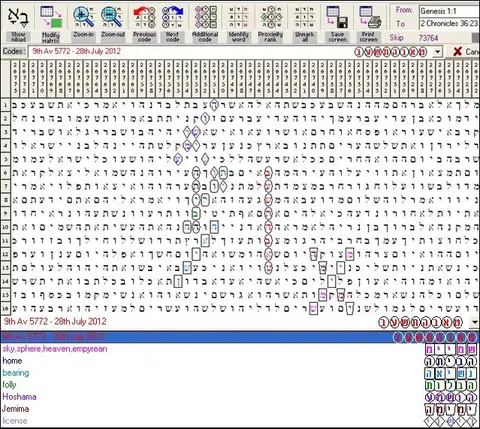This screenshot has height=429, width=480.
Task: Select the 'home' list entry
Action: coord(12,361)
